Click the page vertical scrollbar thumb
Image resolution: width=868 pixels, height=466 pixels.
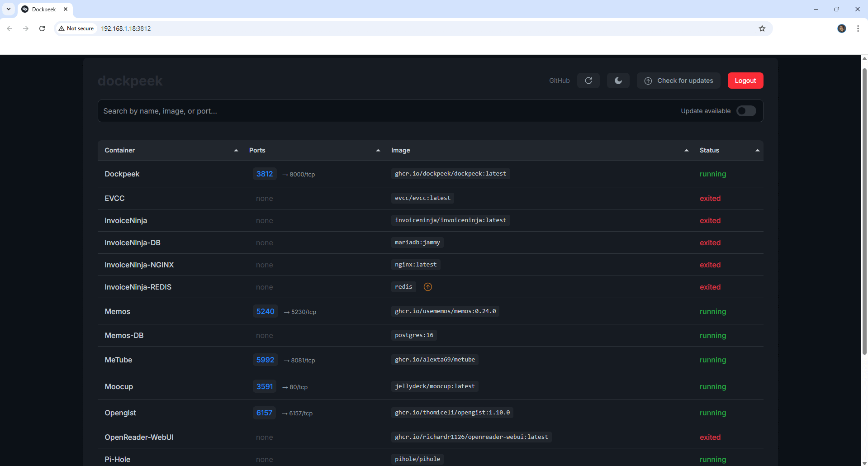pos(864,210)
